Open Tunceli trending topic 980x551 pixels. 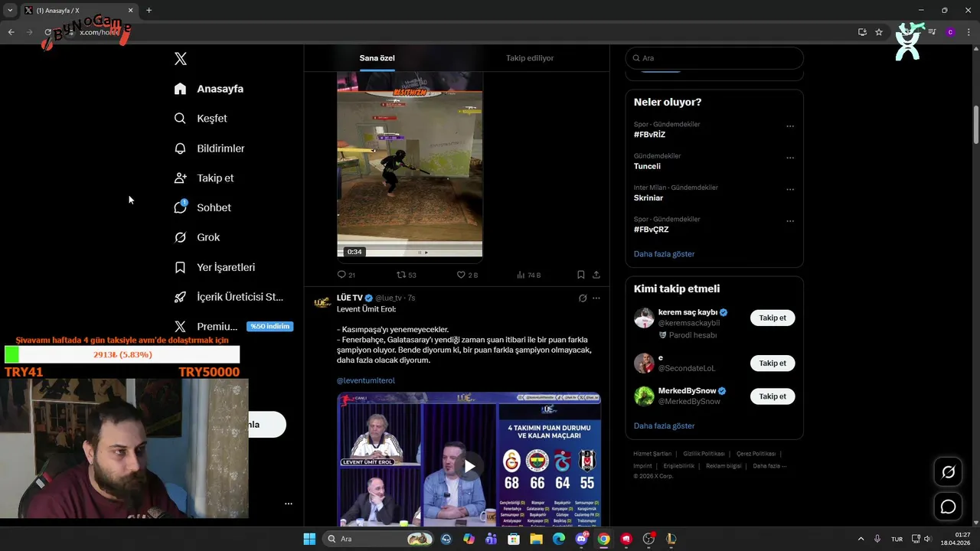tap(647, 166)
